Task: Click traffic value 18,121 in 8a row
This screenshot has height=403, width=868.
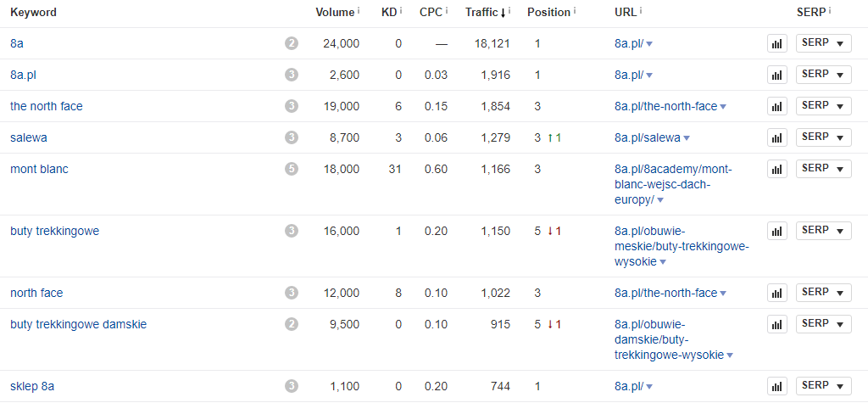Action: tap(492, 43)
